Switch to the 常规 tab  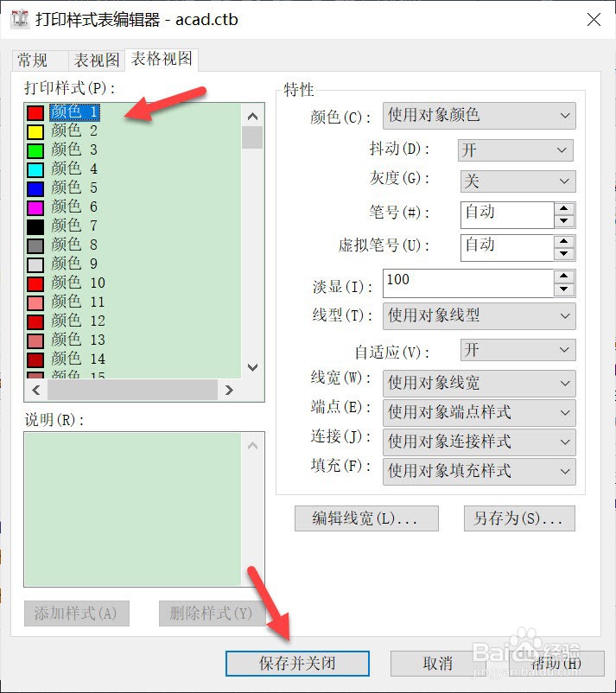[x=40, y=60]
